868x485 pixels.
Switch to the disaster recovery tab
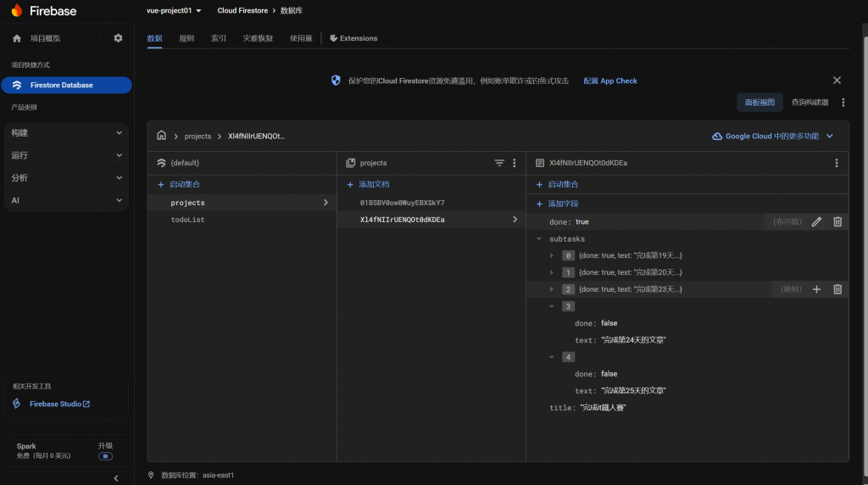click(258, 38)
